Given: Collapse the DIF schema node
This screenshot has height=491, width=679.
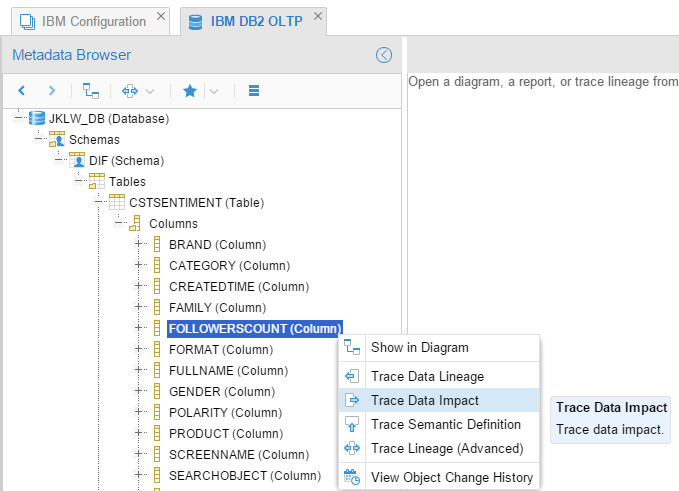Looking at the screenshot, I should click(x=58, y=159).
